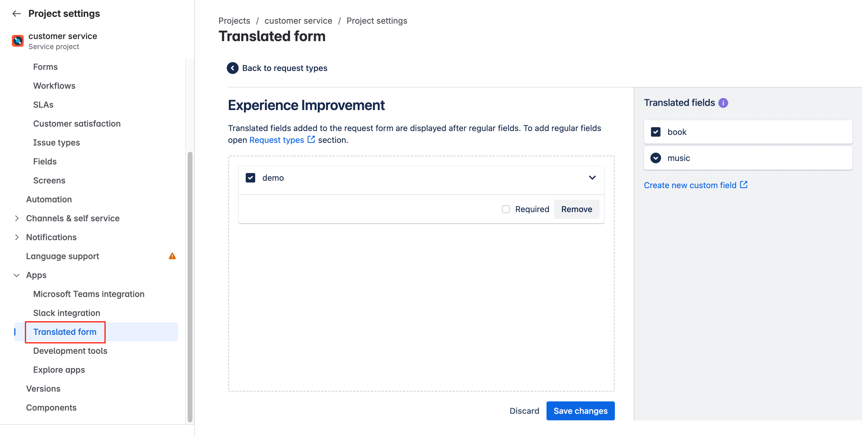The width and height of the screenshot is (868, 436).
Task: Click the Translated fields info icon
Action: coord(723,103)
